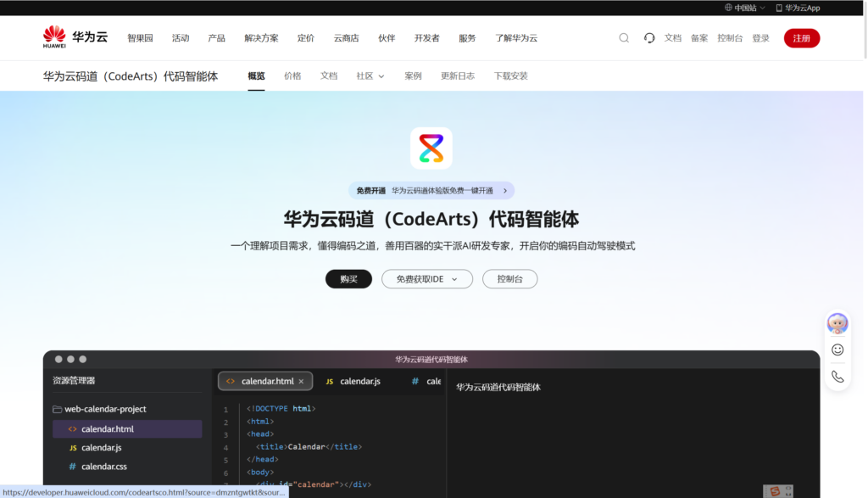This screenshot has width=868, height=498.
Task: Switch to the 案例 tab
Action: coord(413,76)
